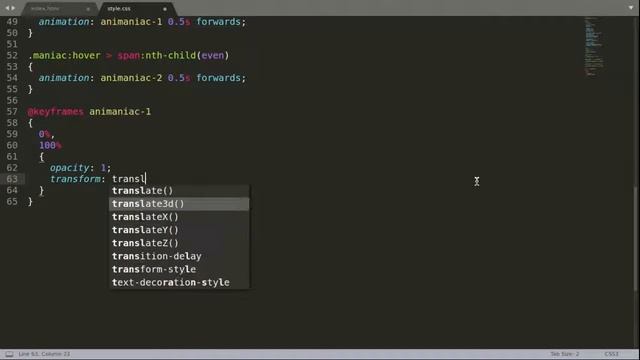
Task: Pick translate3d() in the autocomplete popup
Action: [x=179, y=204]
